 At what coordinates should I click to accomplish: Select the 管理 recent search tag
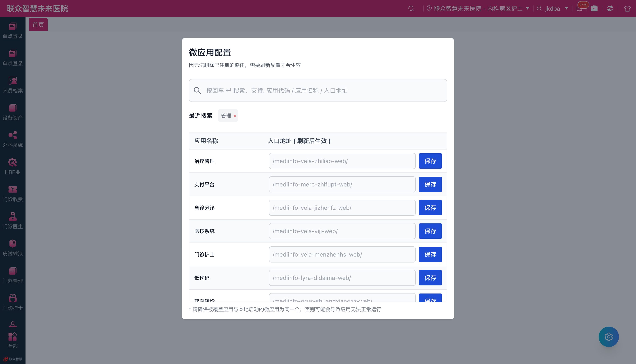click(x=226, y=116)
